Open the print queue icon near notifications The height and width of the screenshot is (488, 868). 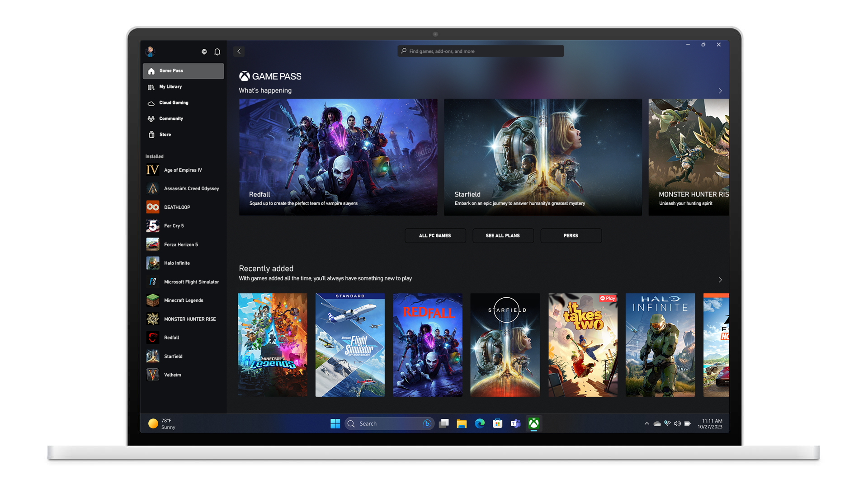click(204, 52)
